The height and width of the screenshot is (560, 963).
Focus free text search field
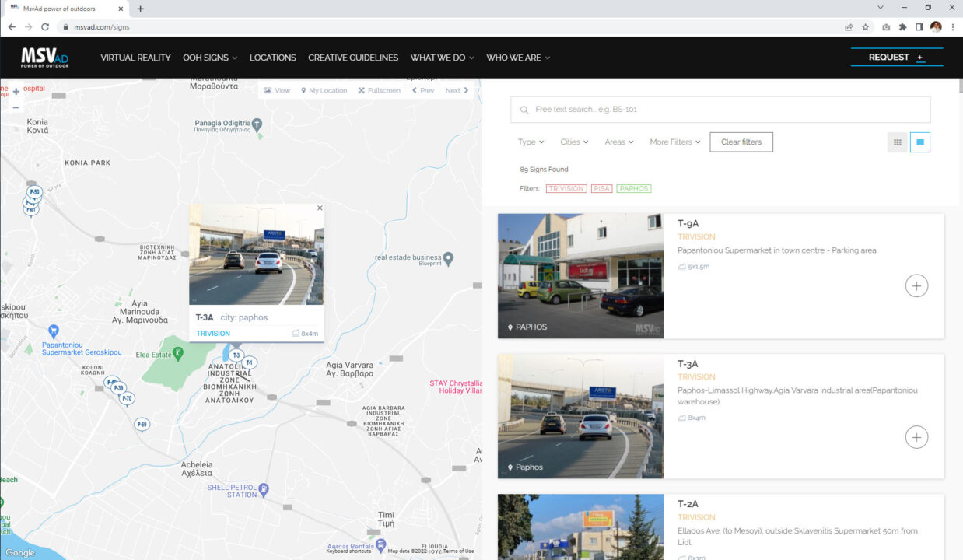pyautogui.click(x=720, y=110)
